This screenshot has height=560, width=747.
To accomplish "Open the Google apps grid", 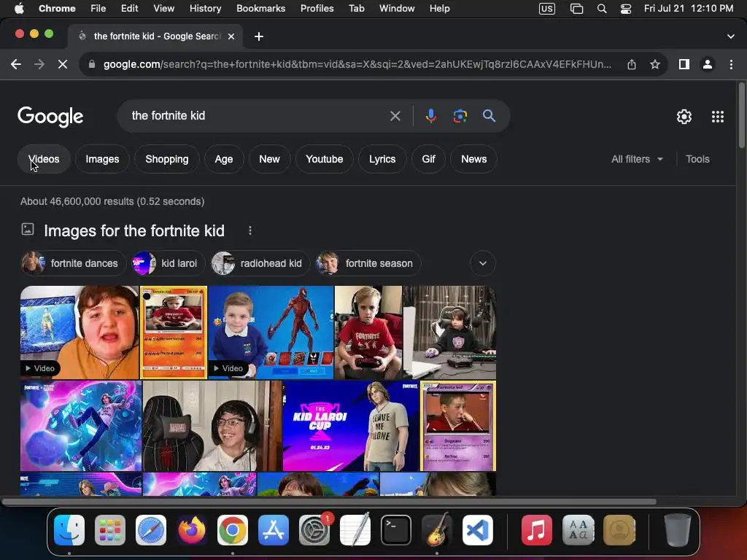I will (718, 117).
